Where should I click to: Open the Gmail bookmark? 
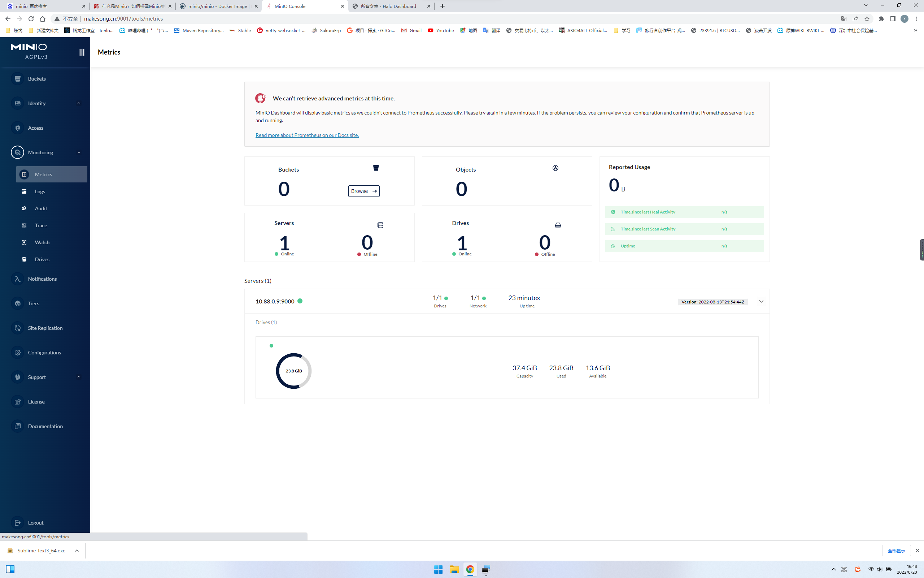point(411,31)
